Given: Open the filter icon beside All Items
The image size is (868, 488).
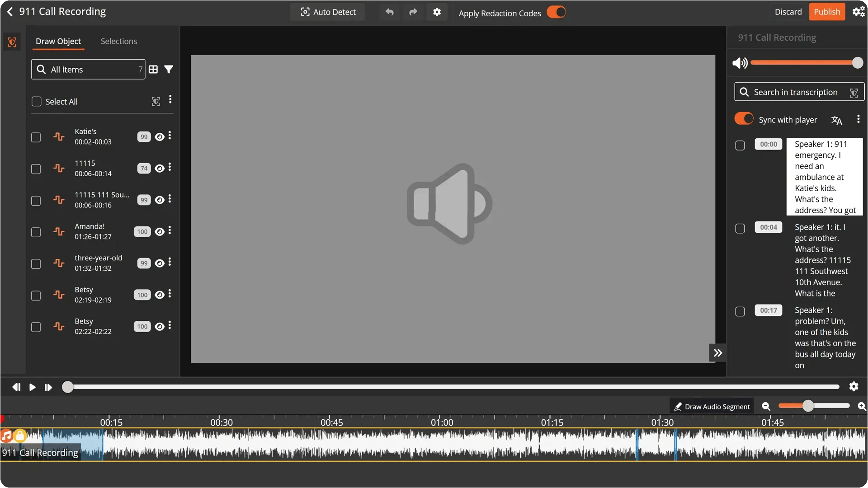Looking at the screenshot, I should coord(169,69).
